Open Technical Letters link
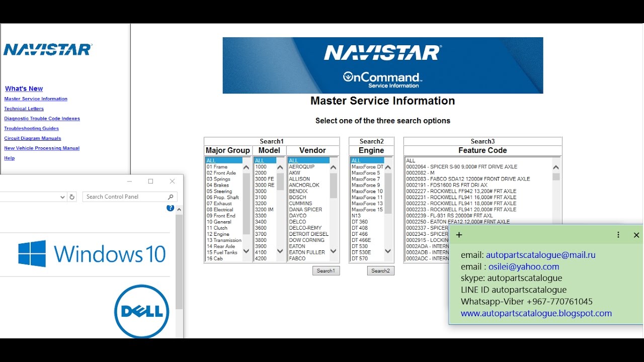The width and height of the screenshot is (644, 362). (24, 109)
